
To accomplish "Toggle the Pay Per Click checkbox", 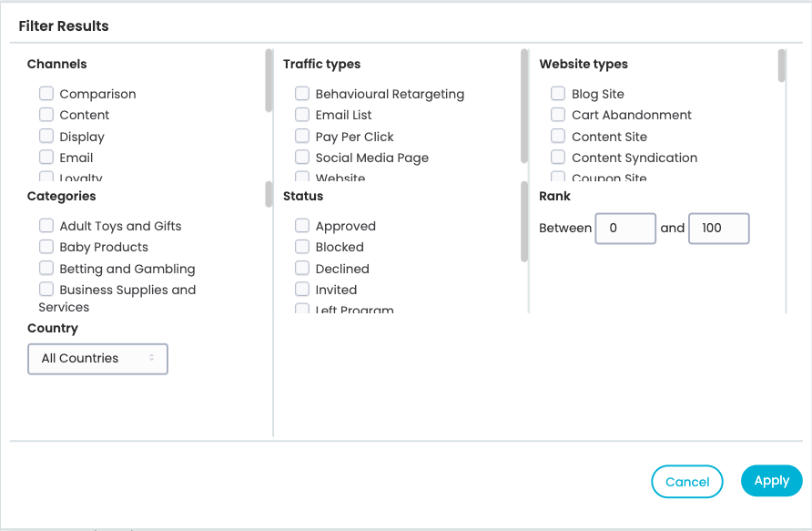I will pos(302,137).
